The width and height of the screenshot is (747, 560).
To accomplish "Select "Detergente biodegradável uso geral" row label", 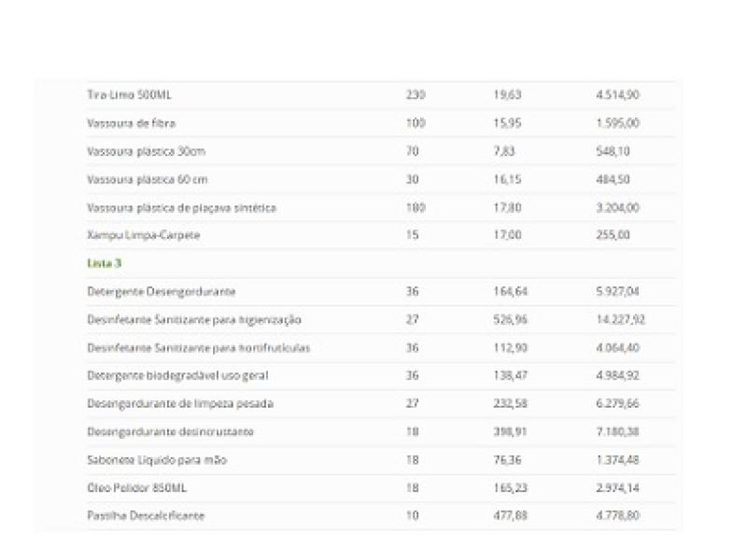I will [177, 375].
